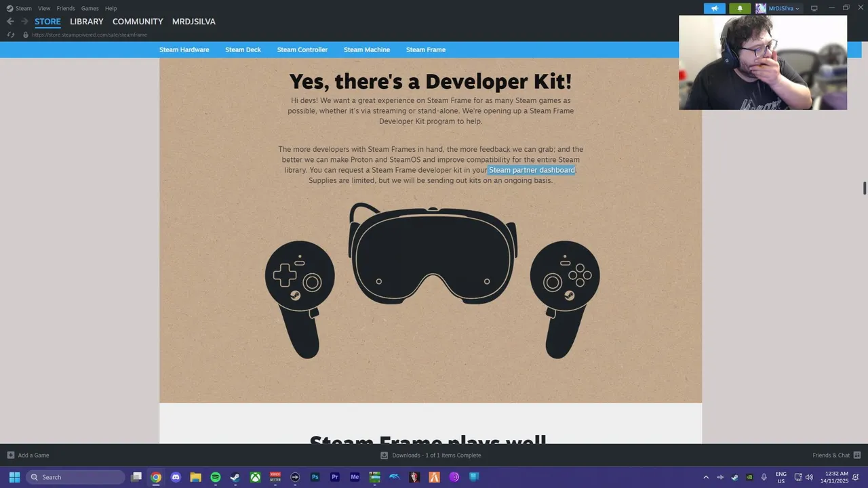Image resolution: width=868 pixels, height=488 pixels.
Task: Follow the Steam partner dashboard link
Action: coord(532,170)
